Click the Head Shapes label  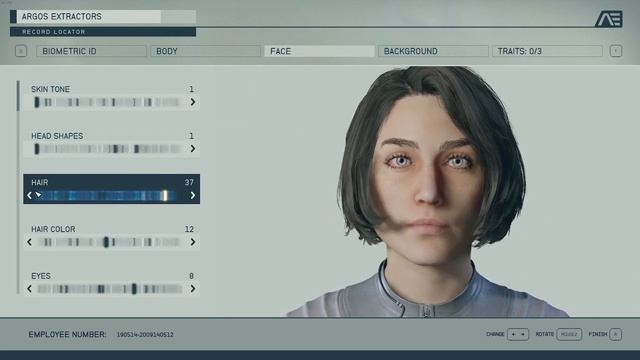point(57,136)
